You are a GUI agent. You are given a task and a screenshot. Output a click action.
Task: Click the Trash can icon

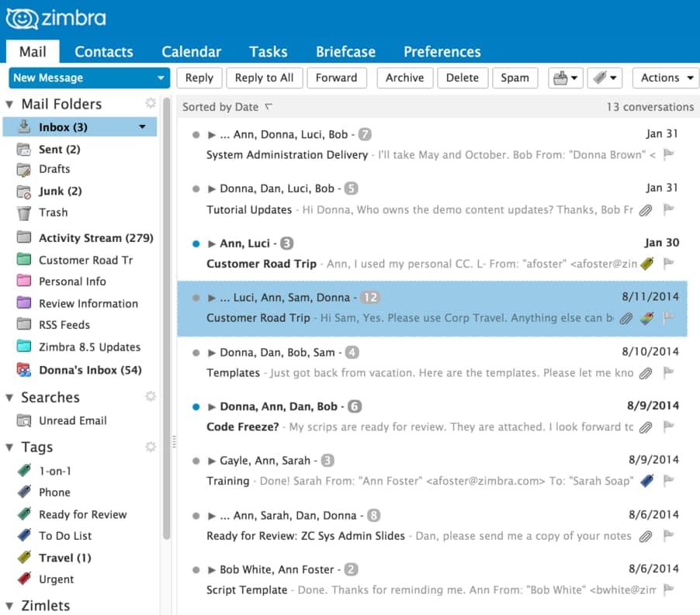(x=23, y=213)
